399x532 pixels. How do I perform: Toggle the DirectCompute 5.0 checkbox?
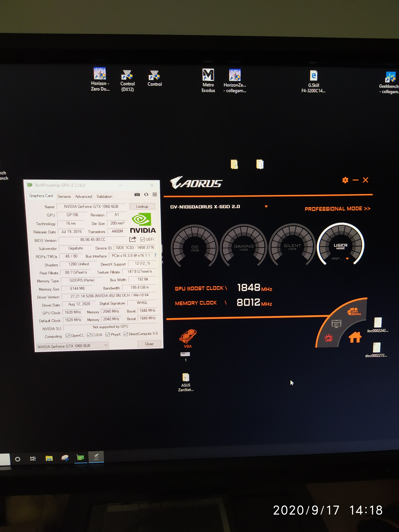pos(126,334)
